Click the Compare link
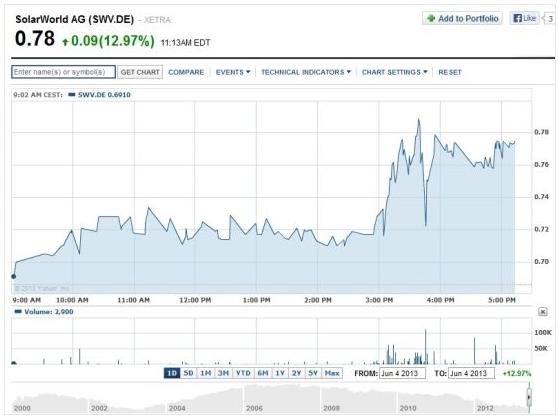558x418 pixels. [x=186, y=72]
